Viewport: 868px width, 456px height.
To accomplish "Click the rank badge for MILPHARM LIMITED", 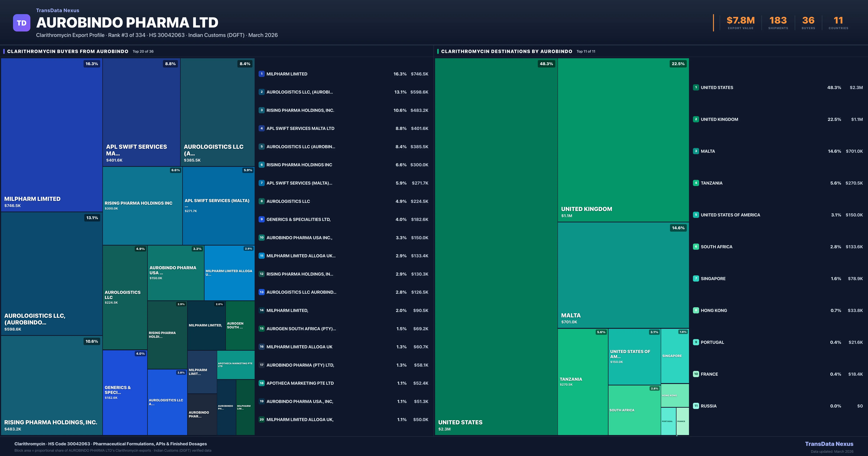I will tap(261, 73).
